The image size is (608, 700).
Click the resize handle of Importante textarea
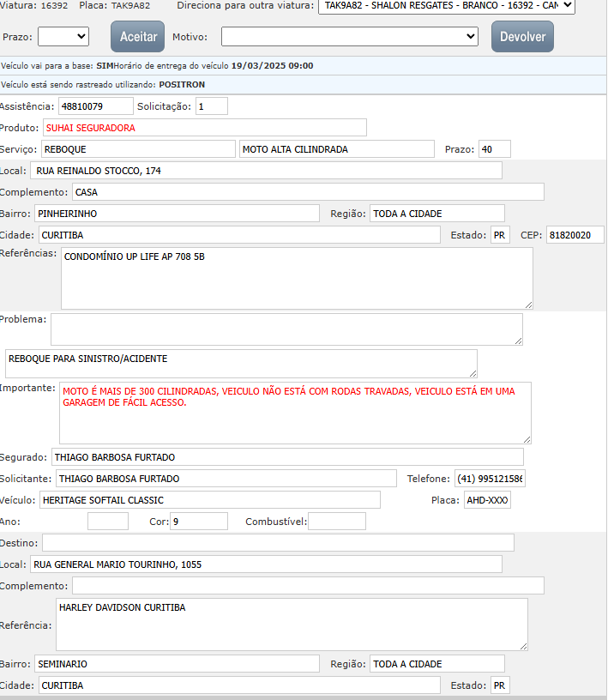click(527, 440)
